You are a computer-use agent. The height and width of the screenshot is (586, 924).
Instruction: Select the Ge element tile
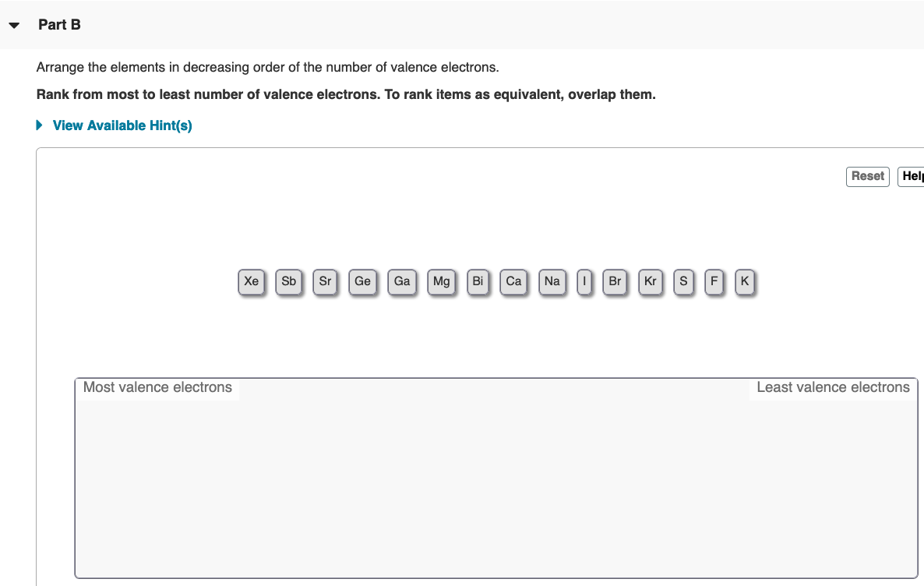pos(362,281)
